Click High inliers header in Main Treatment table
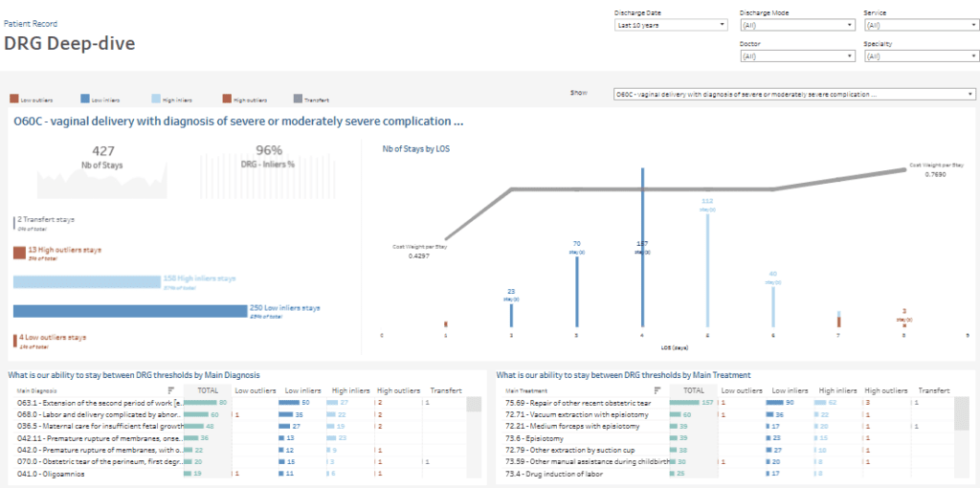 836,390
